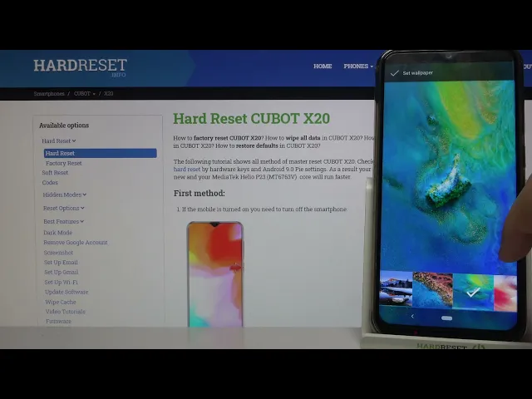
Task: Open the Firmware sidebar link
Action: (x=58, y=322)
